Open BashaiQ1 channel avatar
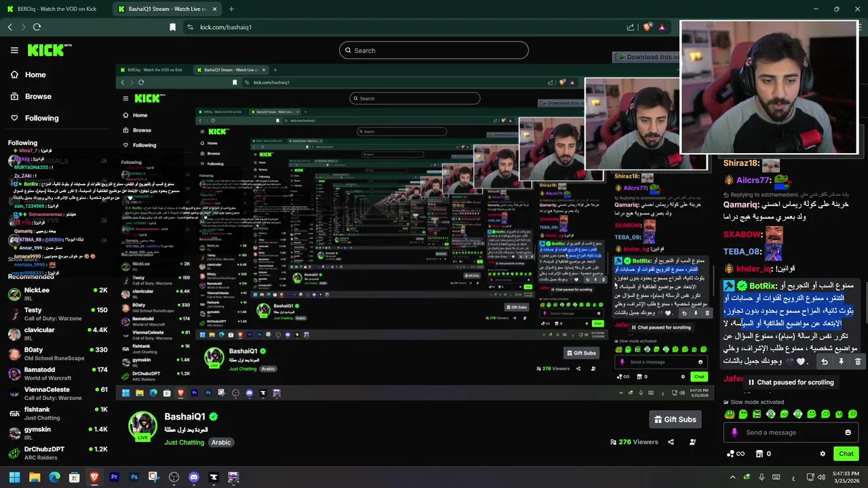 click(143, 426)
